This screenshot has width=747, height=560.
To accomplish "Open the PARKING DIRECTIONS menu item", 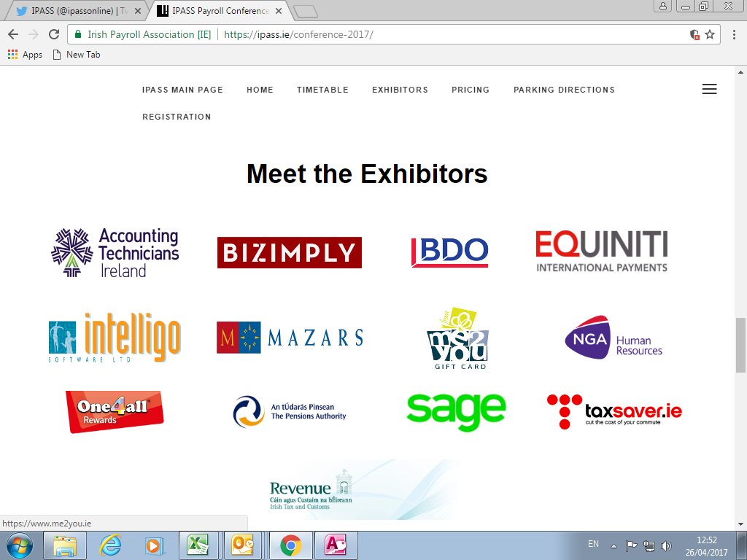I will click(x=564, y=90).
